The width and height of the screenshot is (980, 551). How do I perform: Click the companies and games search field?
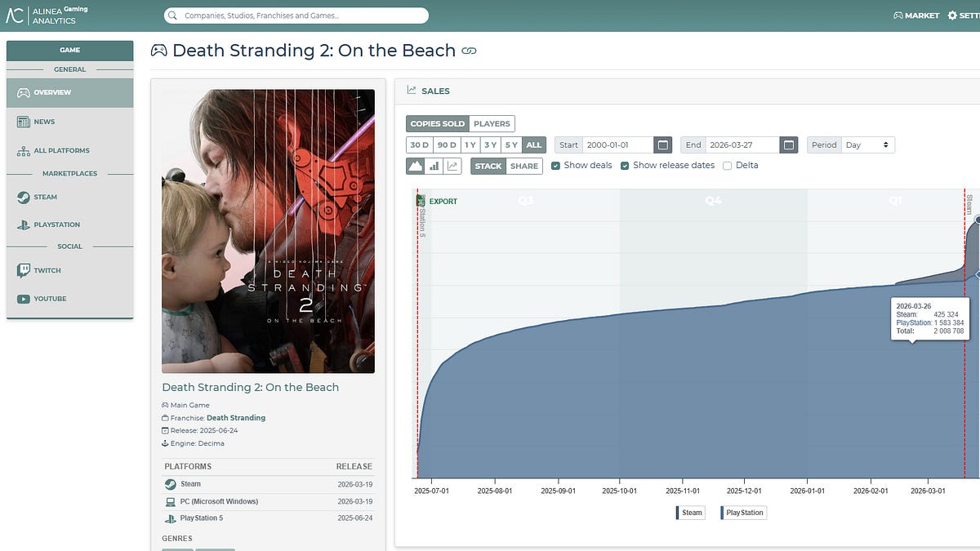pyautogui.click(x=296, y=16)
